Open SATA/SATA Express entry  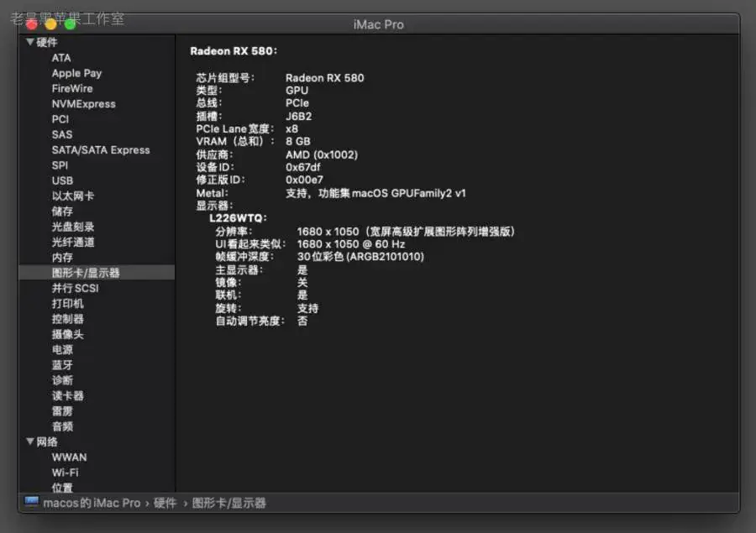tap(101, 150)
